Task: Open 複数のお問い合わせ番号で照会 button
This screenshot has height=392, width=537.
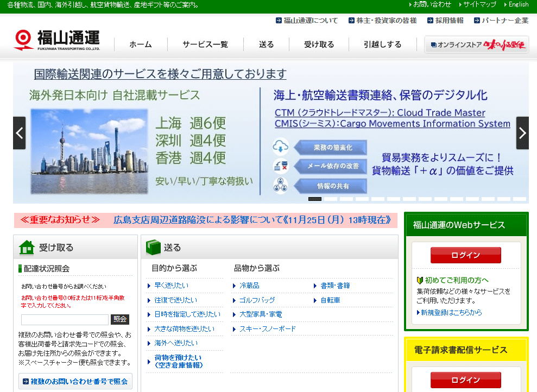Action: pyautogui.click(x=75, y=381)
